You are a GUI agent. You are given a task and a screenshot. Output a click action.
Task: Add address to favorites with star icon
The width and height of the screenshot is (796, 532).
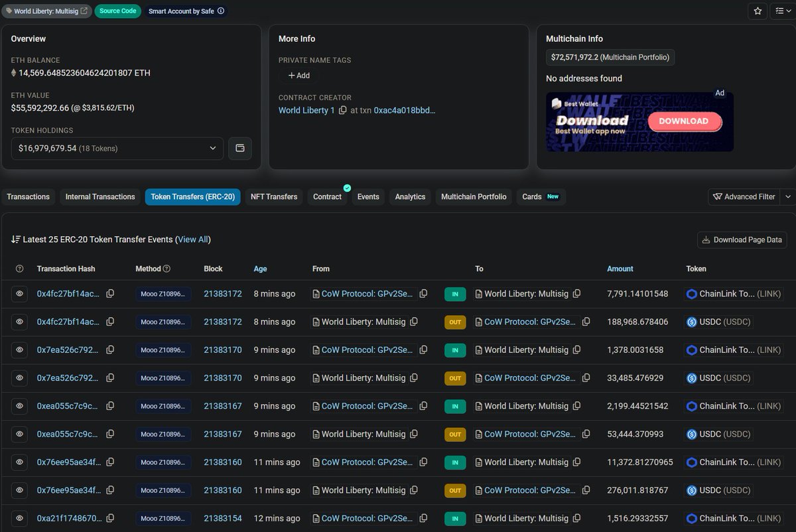tap(757, 11)
